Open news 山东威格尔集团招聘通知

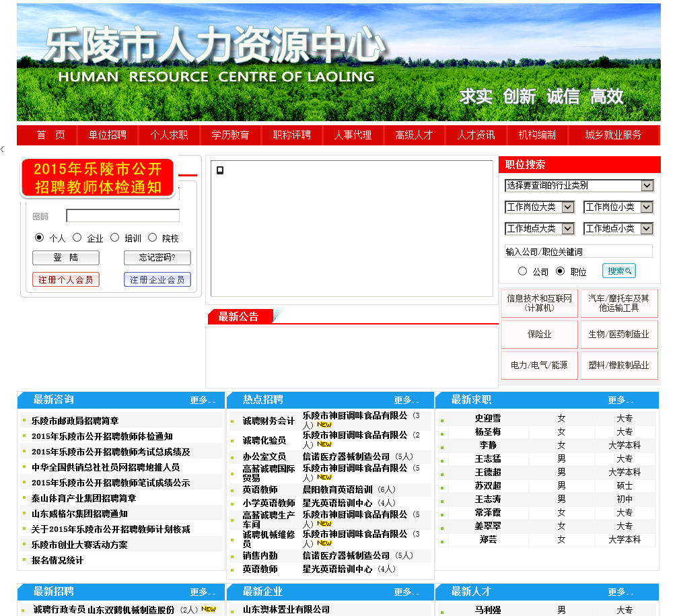(79, 514)
